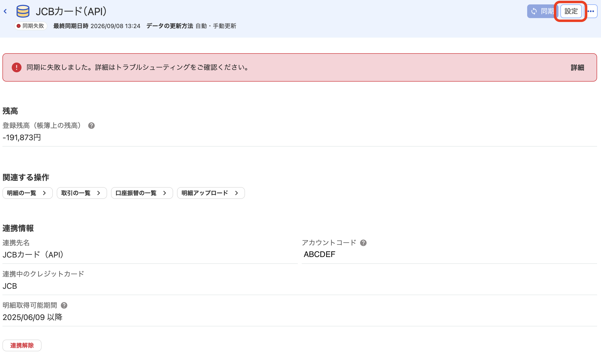Open 詳細 link in error banner

[577, 68]
